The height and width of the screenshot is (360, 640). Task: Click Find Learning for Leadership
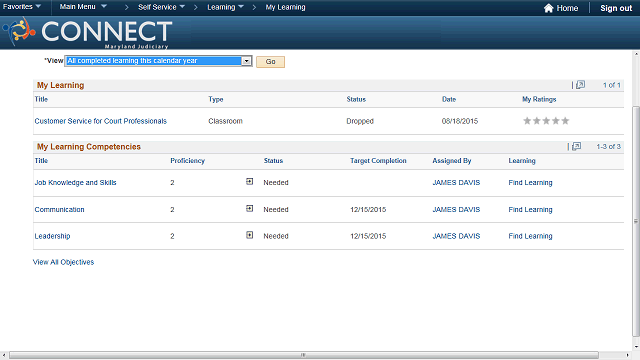tap(530, 236)
